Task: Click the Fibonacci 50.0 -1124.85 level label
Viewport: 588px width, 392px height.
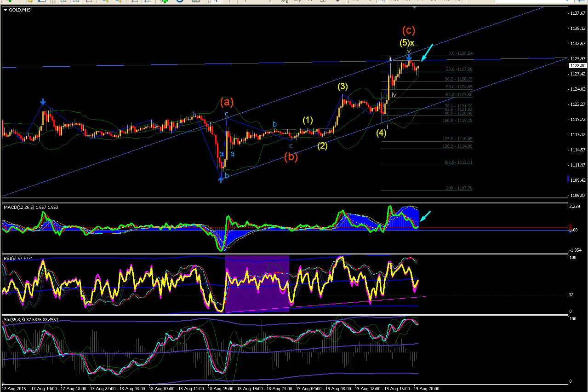Action: (459, 87)
